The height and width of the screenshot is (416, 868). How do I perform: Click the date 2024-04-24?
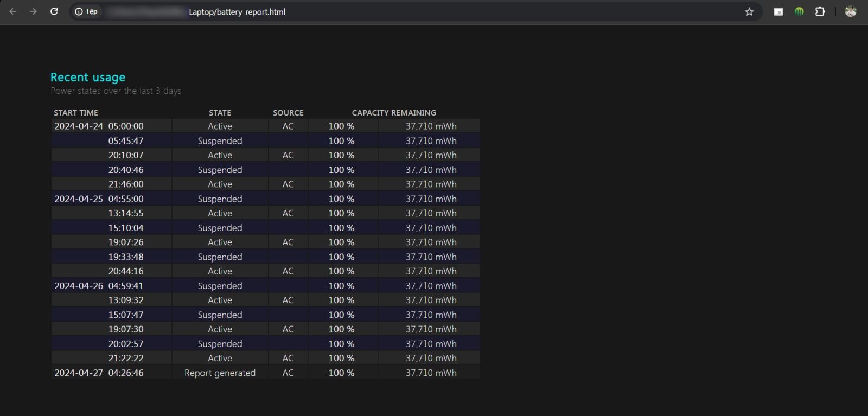(x=79, y=126)
